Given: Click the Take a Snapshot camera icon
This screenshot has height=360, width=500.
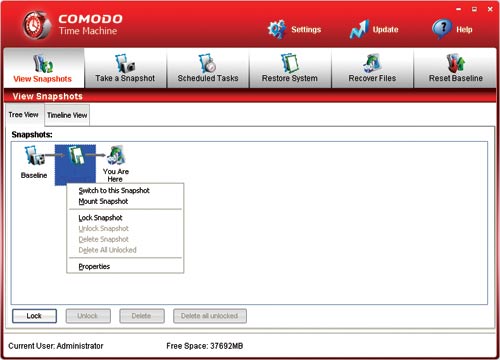Looking at the screenshot, I should tap(125, 64).
